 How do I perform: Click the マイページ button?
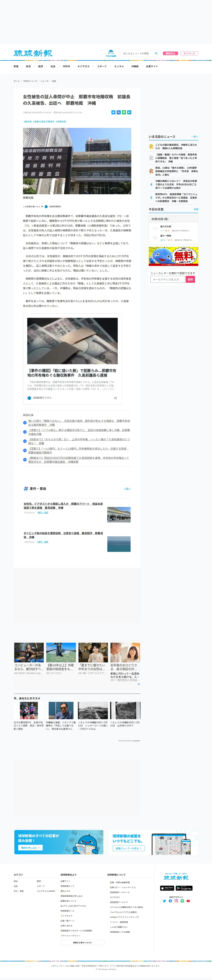click(189, 53)
